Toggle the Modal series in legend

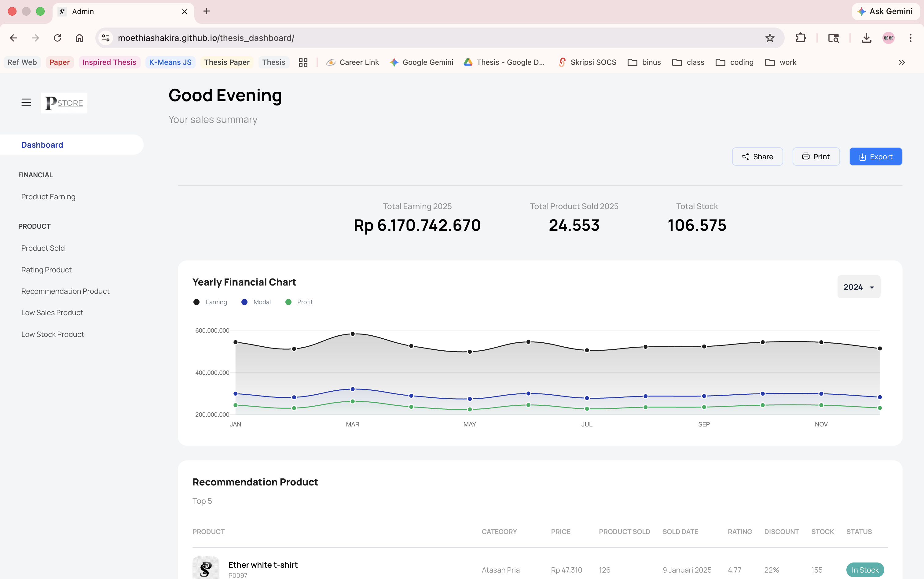click(x=256, y=302)
